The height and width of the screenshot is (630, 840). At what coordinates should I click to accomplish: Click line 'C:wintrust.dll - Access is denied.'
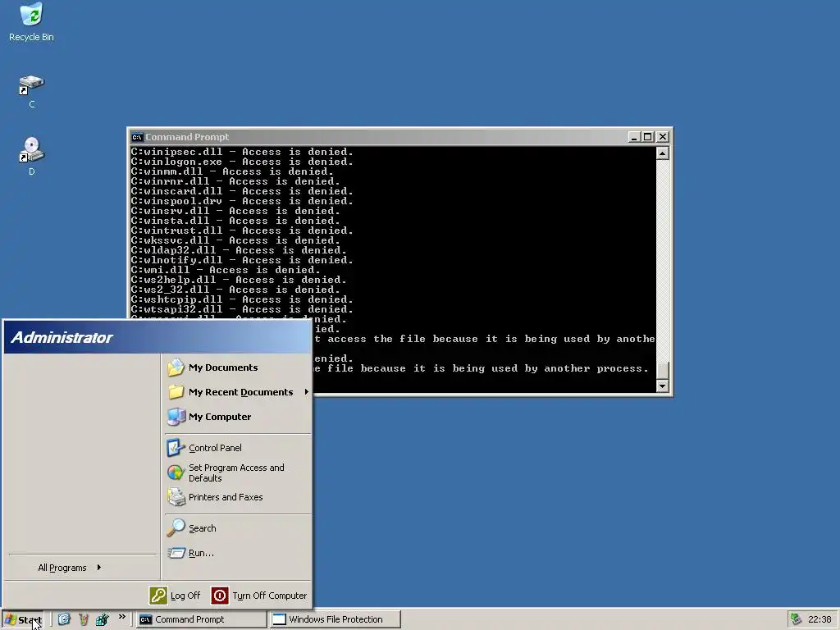pos(242,231)
